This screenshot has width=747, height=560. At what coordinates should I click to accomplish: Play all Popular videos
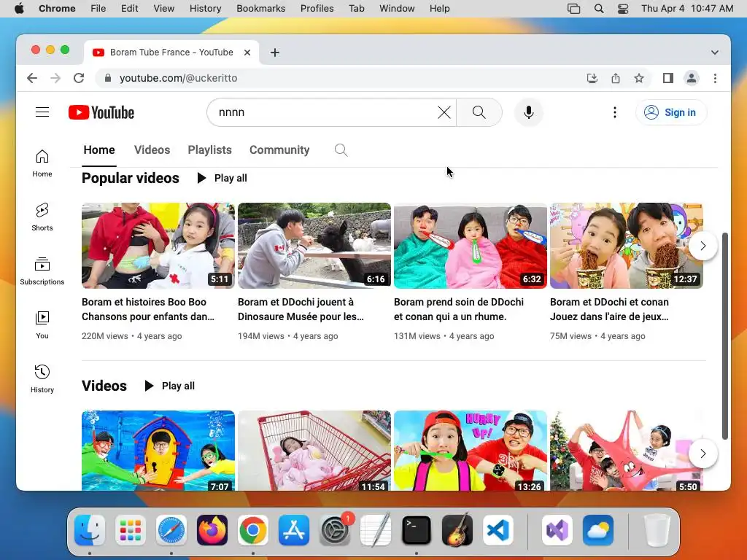pos(222,178)
